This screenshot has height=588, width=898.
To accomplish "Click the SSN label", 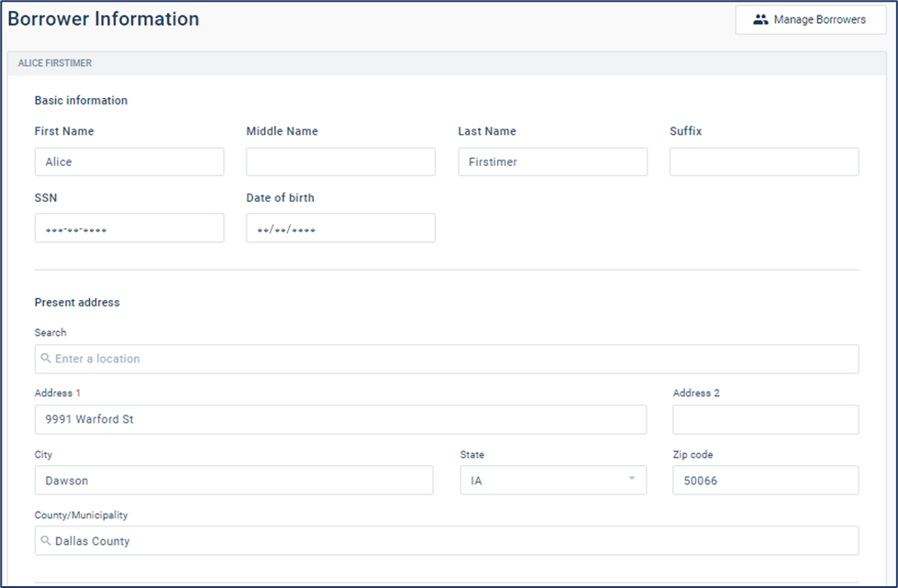I will (x=46, y=198).
